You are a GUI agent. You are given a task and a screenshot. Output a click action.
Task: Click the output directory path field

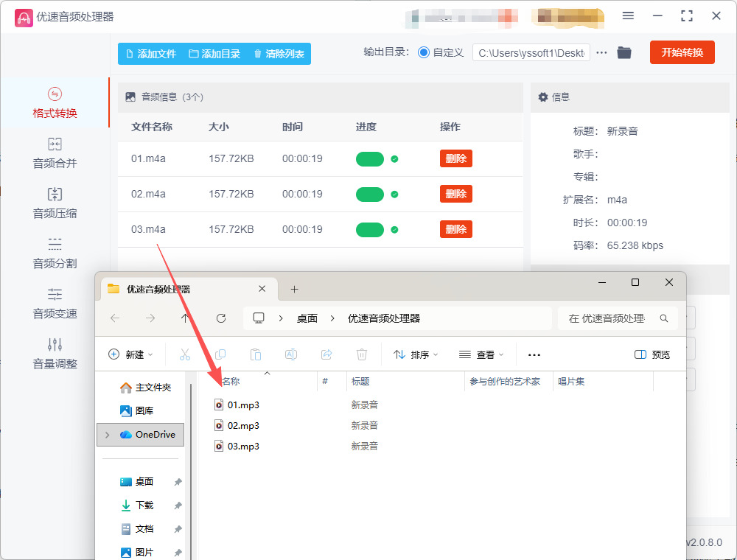click(531, 53)
